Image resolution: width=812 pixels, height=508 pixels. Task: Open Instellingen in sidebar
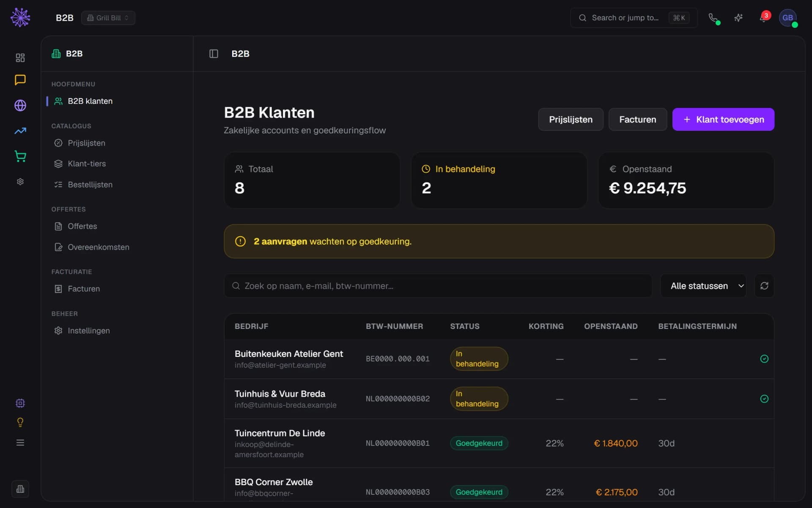click(x=117, y=331)
